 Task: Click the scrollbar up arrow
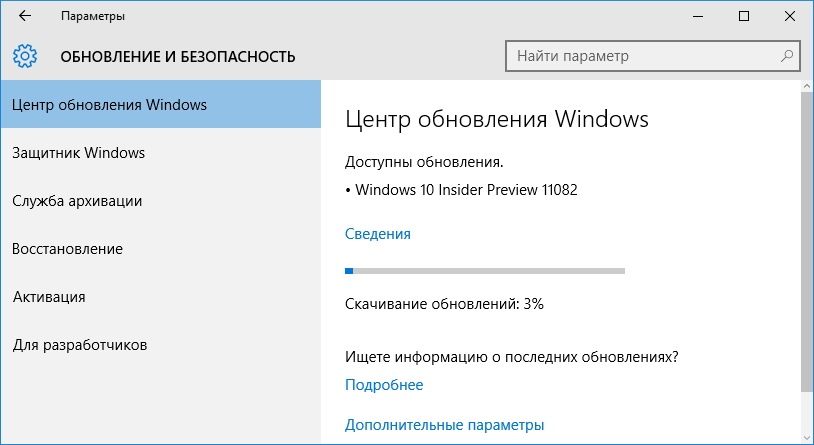pos(807,86)
